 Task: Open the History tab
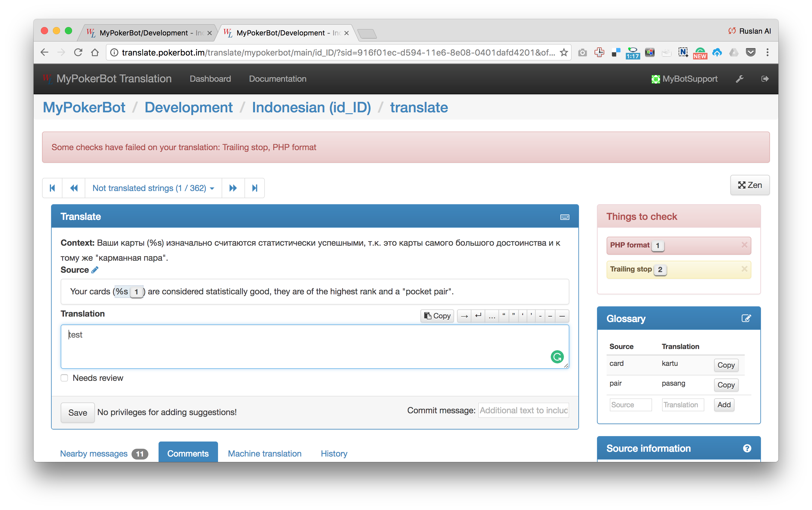click(x=334, y=453)
